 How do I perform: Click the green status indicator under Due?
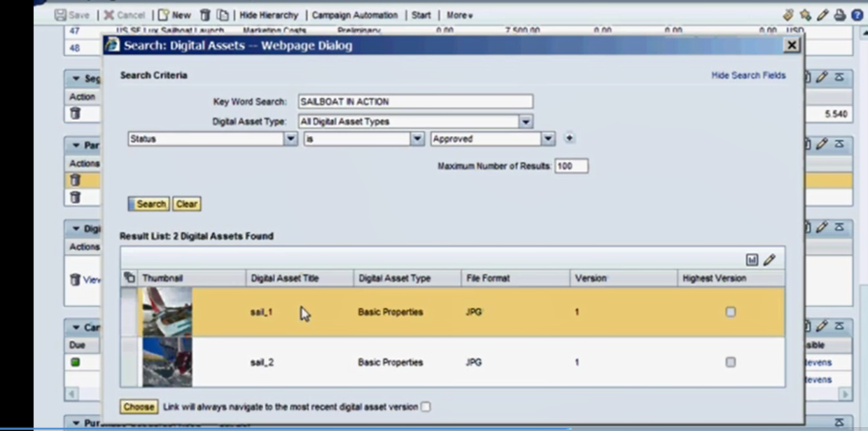click(75, 362)
